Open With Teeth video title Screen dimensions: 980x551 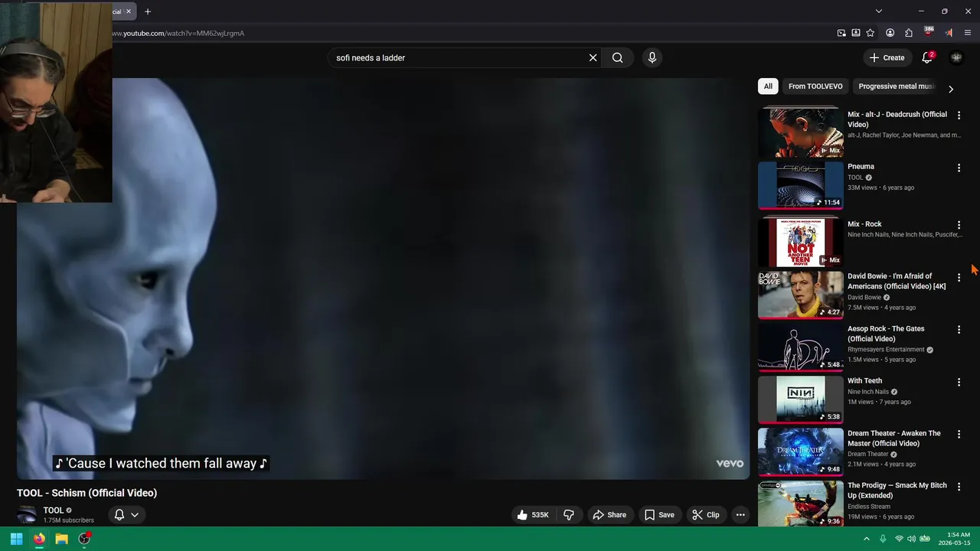(x=864, y=380)
